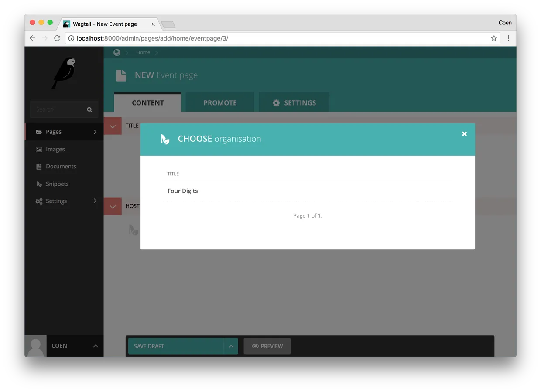541x392 pixels.
Task: Click the eye icon on the Preview button
Action: tap(255, 346)
